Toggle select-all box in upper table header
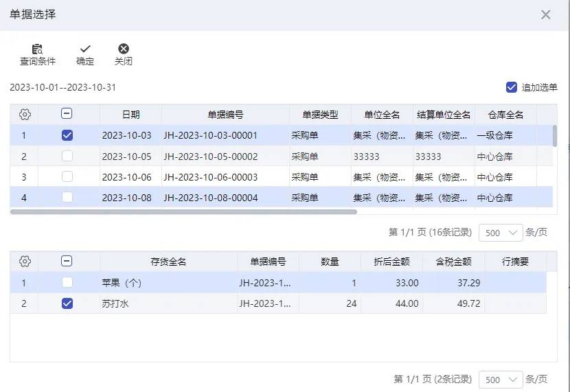The image size is (570, 392). point(67,114)
